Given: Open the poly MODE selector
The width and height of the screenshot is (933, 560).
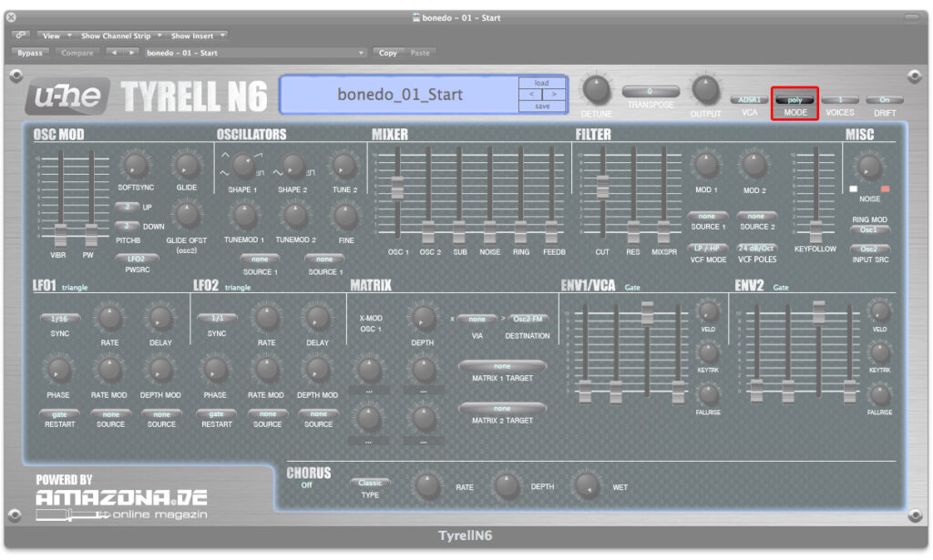Looking at the screenshot, I should click(795, 100).
